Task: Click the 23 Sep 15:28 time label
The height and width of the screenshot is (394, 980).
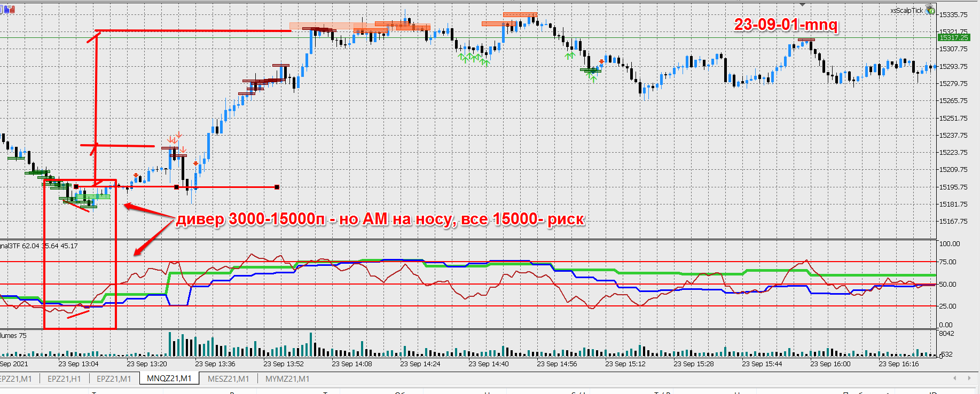Action: [694, 364]
